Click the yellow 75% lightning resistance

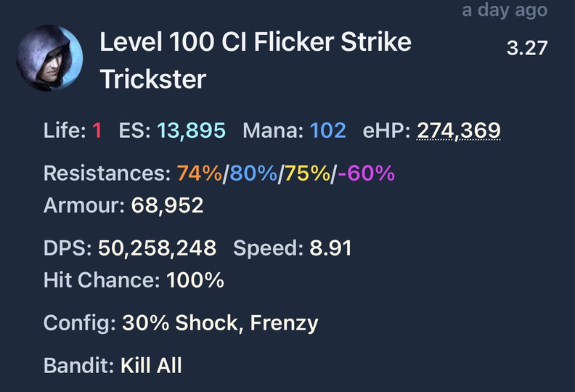click(x=305, y=174)
